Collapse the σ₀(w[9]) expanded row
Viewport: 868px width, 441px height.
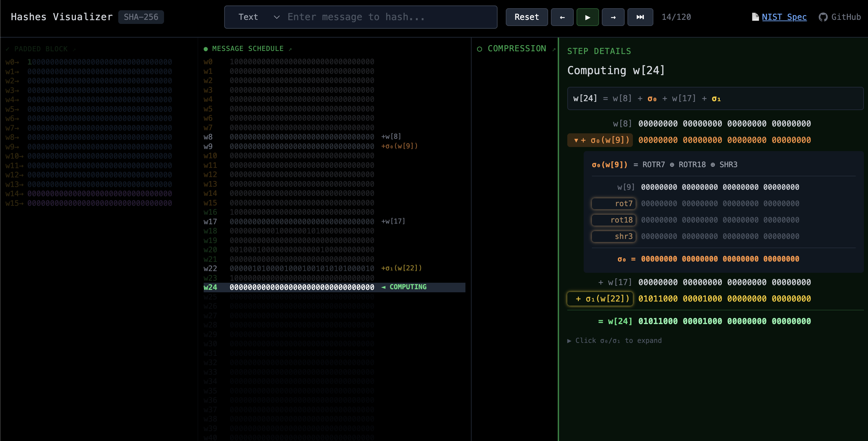(x=600, y=140)
